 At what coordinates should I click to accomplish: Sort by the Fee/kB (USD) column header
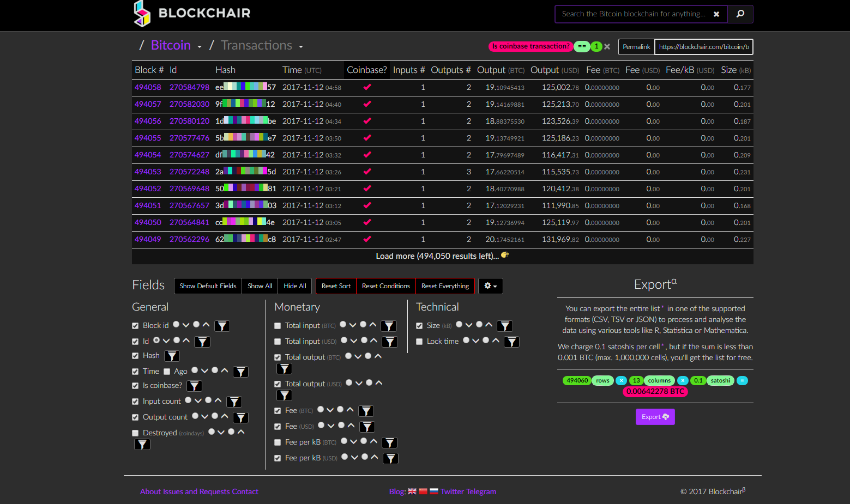pos(690,70)
